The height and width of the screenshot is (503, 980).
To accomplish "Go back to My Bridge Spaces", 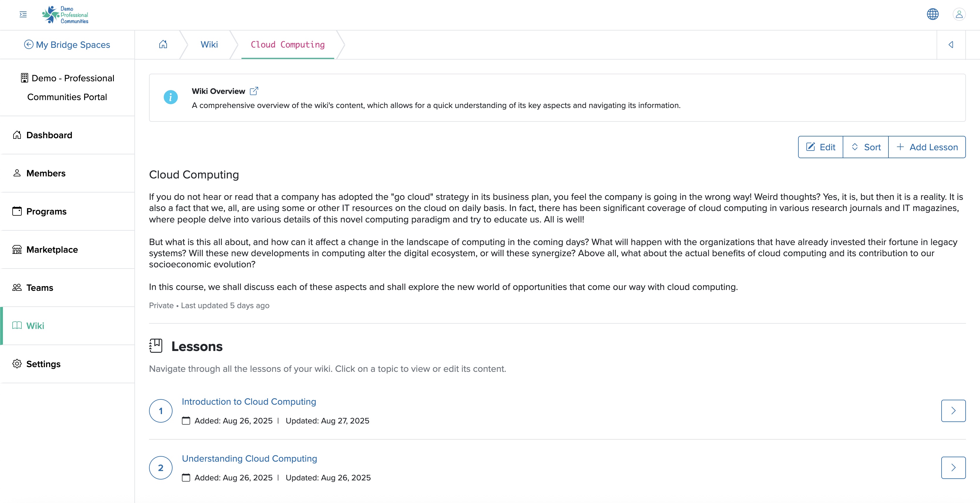I will tap(67, 45).
